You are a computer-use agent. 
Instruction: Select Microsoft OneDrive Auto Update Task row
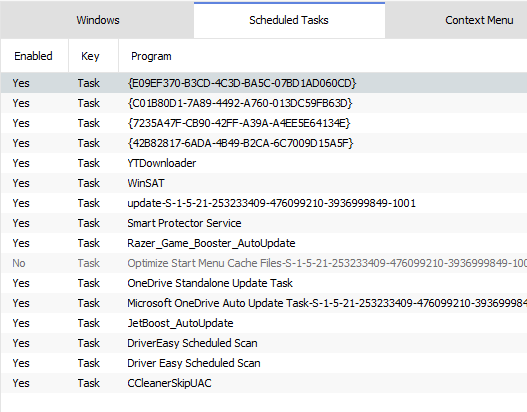[x=264, y=303]
